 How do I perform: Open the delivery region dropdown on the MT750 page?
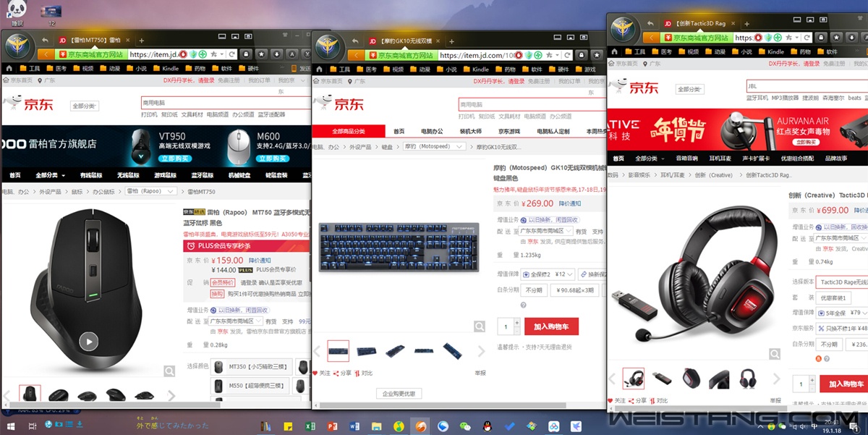tap(236, 321)
